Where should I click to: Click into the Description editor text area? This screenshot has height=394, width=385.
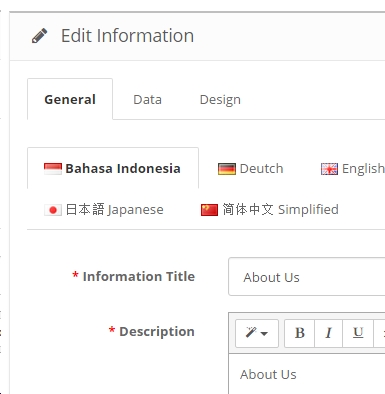tap(307, 374)
